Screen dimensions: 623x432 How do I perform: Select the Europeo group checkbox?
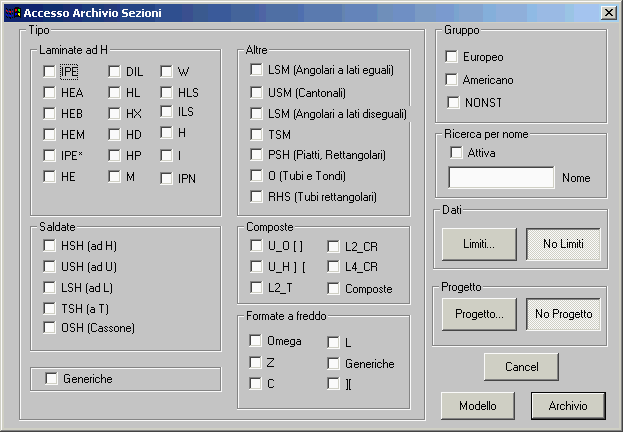pyautogui.click(x=452, y=57)
